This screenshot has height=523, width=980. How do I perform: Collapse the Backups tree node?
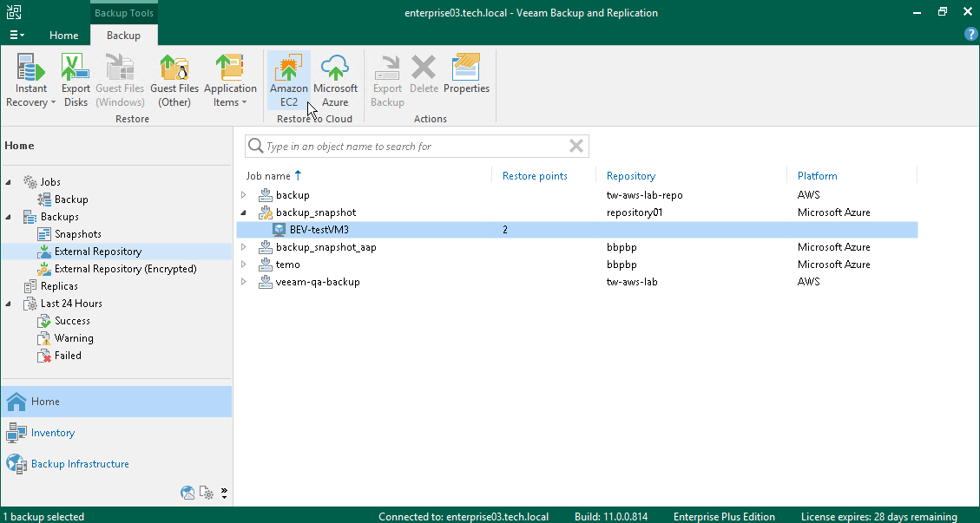point(8,217)
